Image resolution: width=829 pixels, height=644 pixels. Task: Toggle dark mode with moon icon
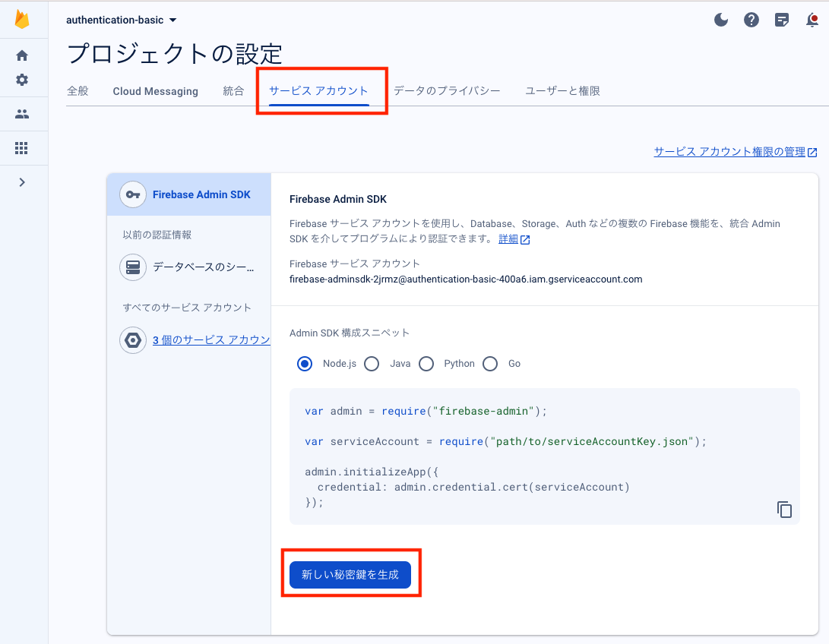coord(721,21)
